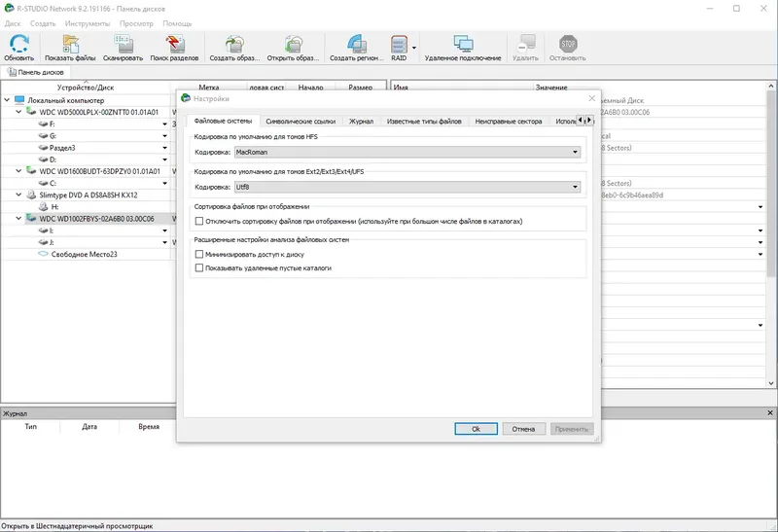Viewport: 778px width, 532px height.
Task: Open dropdown arrow on the F: row
Action: (x=164, y=124)
